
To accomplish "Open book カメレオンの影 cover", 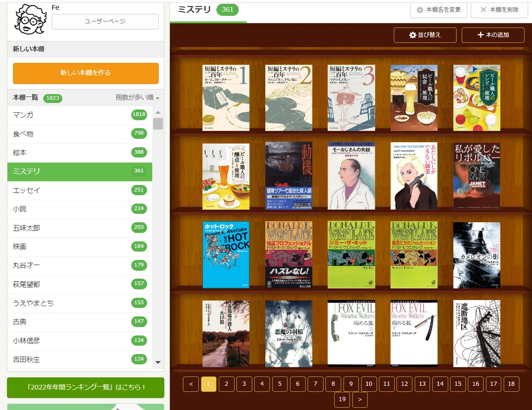I will pos(477,255).
